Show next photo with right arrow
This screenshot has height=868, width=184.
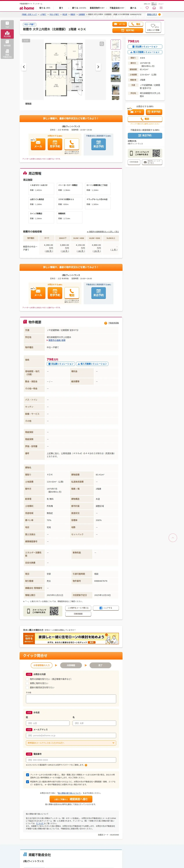[x=98, y=67]
